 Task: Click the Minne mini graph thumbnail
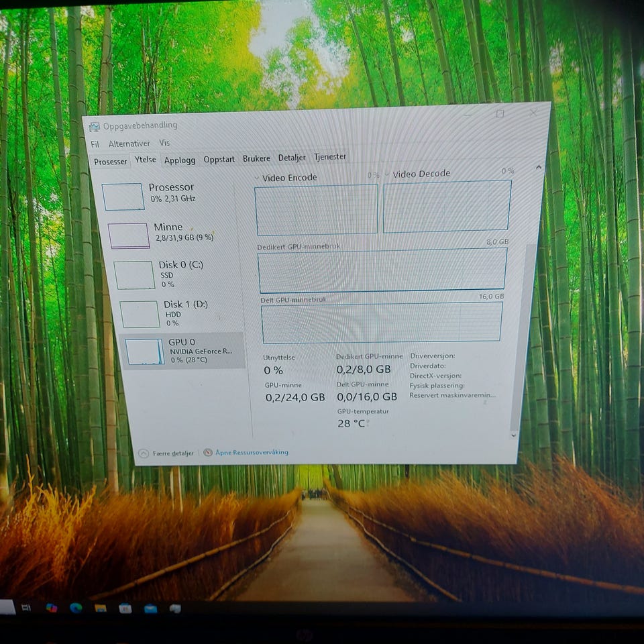(x=129, y=235)
